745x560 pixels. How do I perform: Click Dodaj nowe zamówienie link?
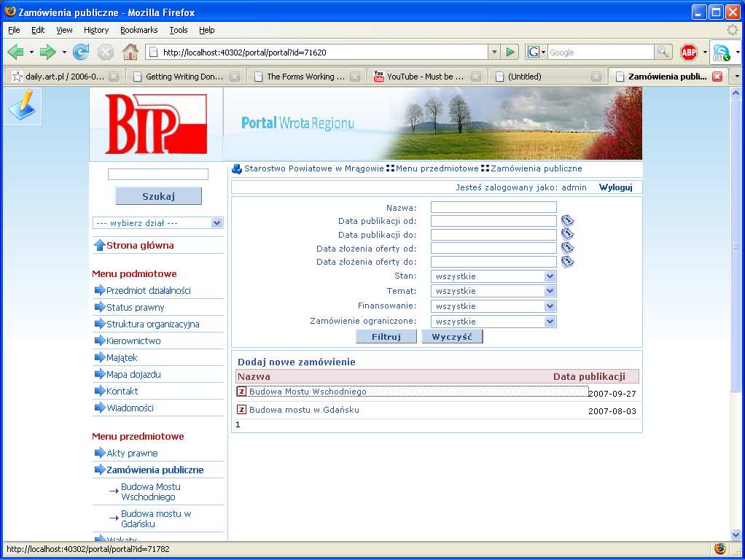pos(297,362)
